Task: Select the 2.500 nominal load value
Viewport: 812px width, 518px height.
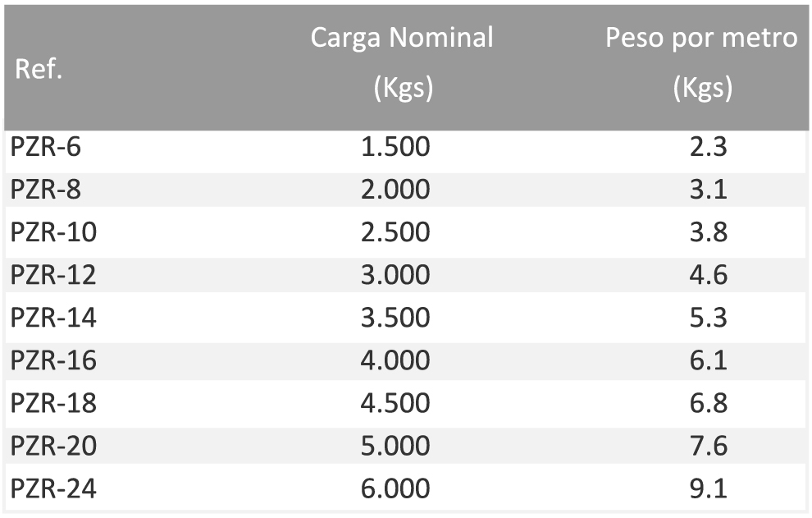Action: pyautogui.click(x=395, y=231)
